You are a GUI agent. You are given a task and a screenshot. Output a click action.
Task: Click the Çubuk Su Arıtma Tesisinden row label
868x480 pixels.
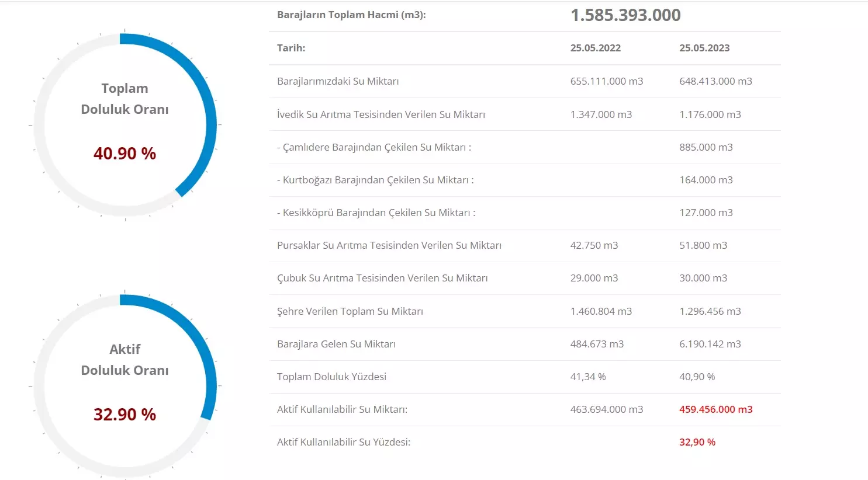pos(382,278)
